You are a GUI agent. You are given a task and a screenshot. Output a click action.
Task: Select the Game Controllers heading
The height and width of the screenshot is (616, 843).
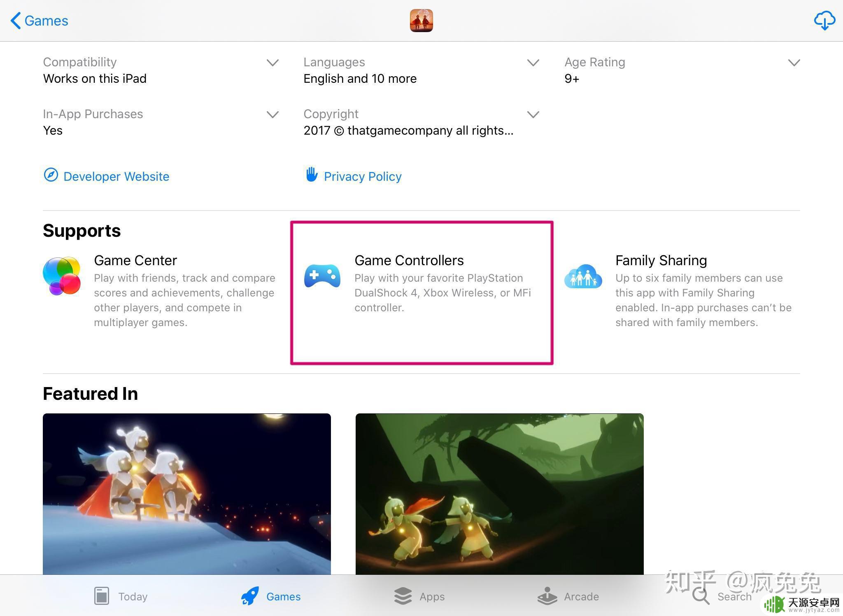pyautogui.click(x=409, y=260)
